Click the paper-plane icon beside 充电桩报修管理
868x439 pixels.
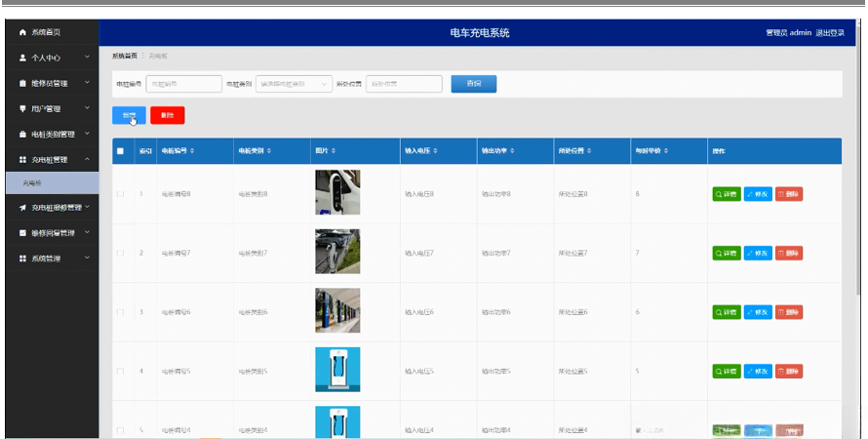click(x=22, y=208)
